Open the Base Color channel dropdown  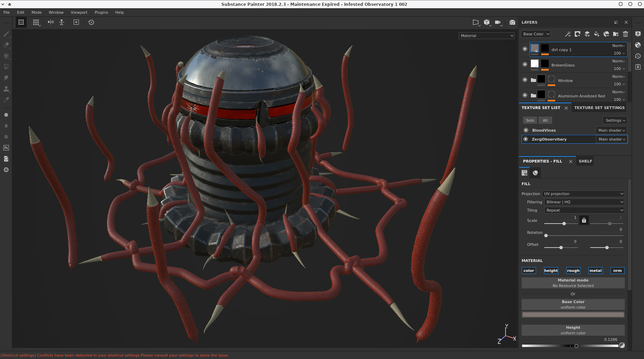536,34
